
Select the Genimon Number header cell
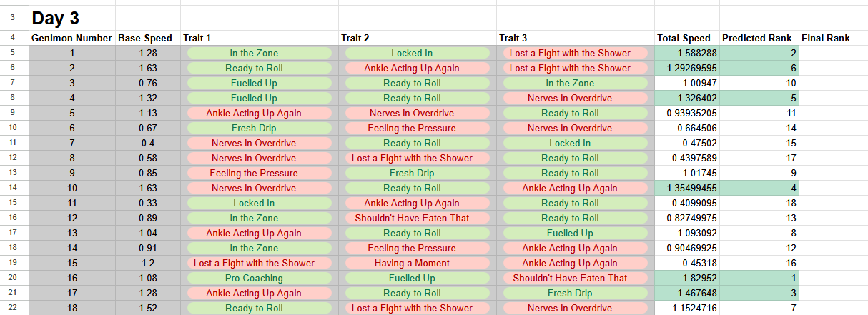pos(72,38)
